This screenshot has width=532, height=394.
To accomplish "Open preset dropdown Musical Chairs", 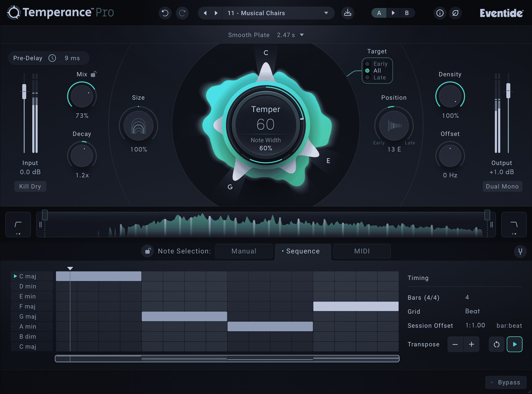I will (x=278, y=13).
